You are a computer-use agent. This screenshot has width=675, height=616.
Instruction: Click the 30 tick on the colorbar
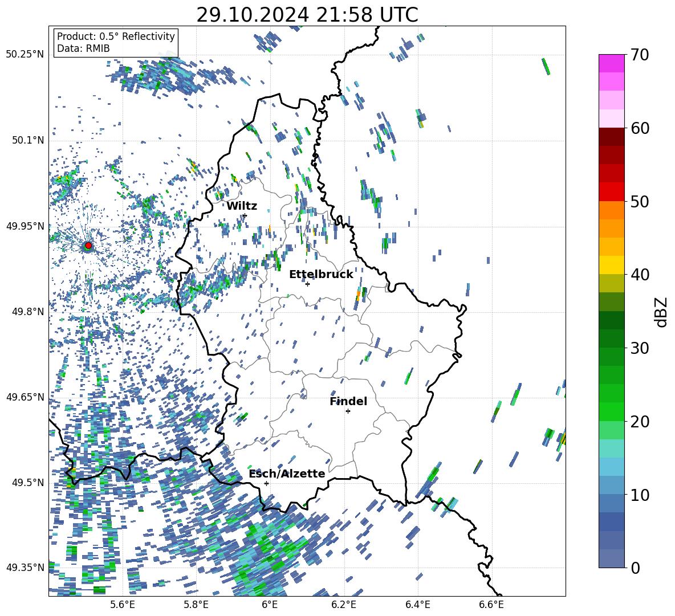point(640,348)
